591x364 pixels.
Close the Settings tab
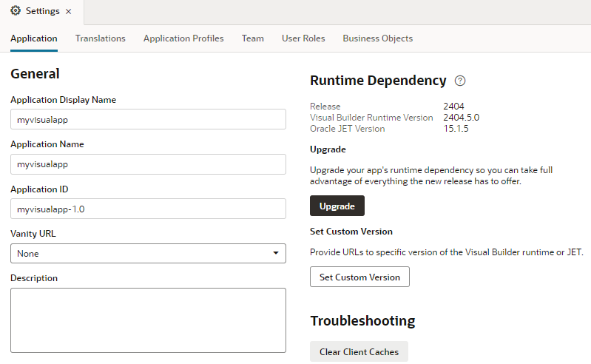[69, 12]
